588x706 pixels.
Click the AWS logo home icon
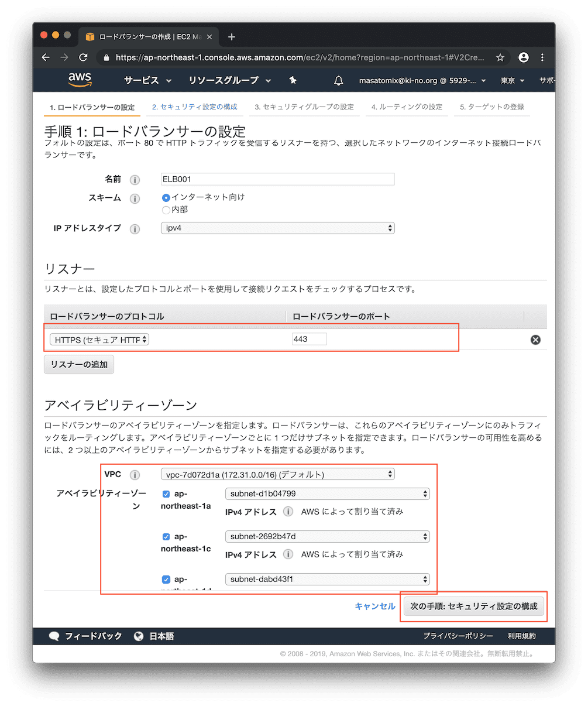[80, 80]
